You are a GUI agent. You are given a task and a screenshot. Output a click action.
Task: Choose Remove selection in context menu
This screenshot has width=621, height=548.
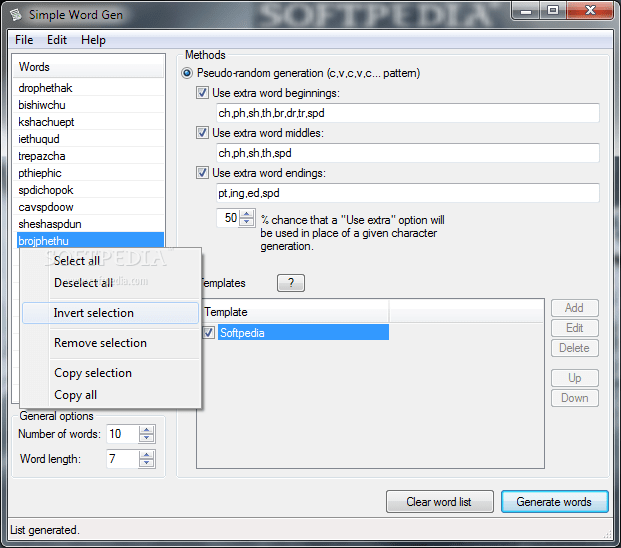tap(111, 343)
